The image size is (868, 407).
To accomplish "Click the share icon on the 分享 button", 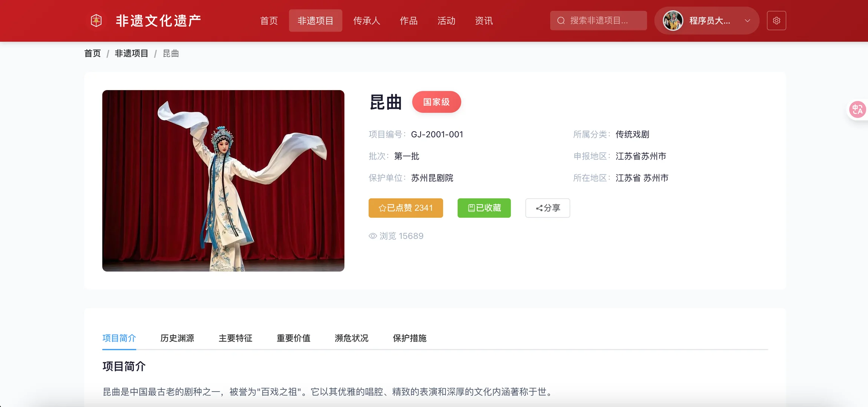I will coord(539,208).
